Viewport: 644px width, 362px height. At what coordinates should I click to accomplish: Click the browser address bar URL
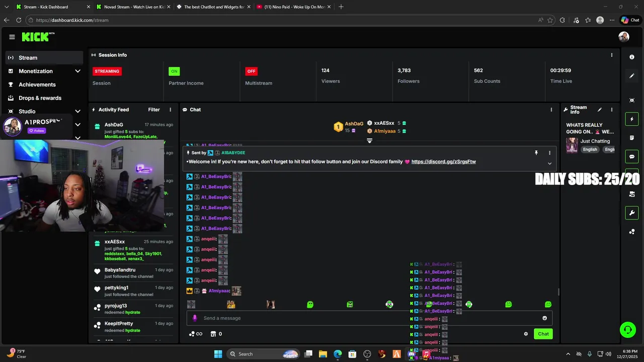pyautogui.click(x=72, y=20)
